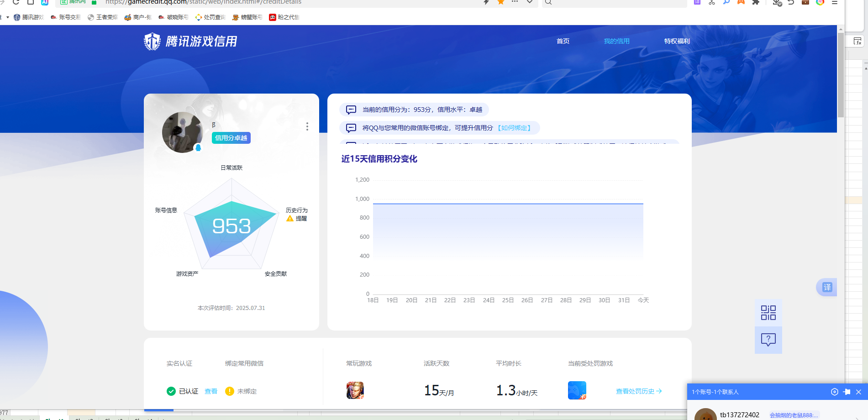Open the three-dot menu on profile card
The image size is (868, 420).
[x=307, y=126]
